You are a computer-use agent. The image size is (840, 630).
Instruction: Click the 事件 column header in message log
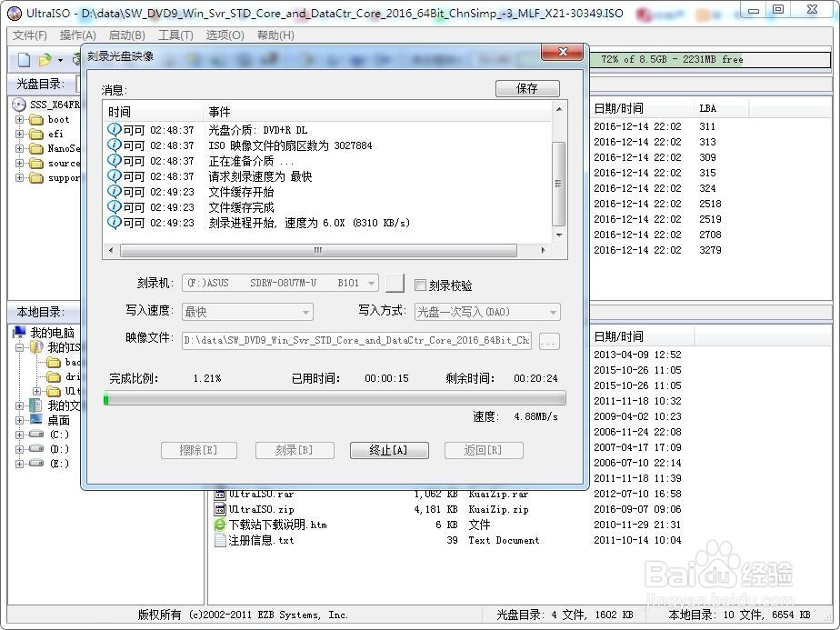pos(377,112)
